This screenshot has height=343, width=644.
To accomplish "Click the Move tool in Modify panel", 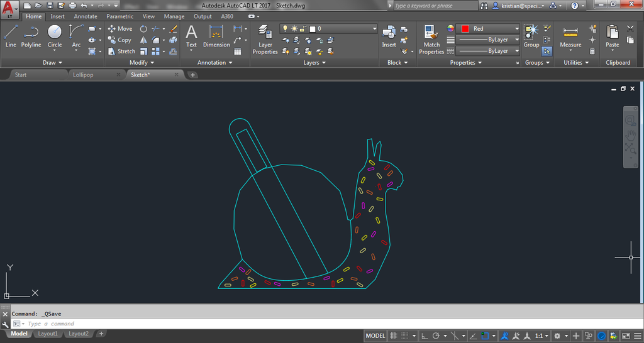I will (119, 29).
